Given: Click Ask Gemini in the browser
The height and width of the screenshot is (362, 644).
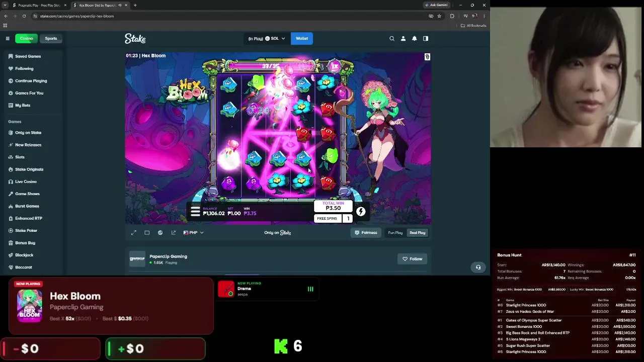Looking at the screenshot, I should (x=436, y=5).
